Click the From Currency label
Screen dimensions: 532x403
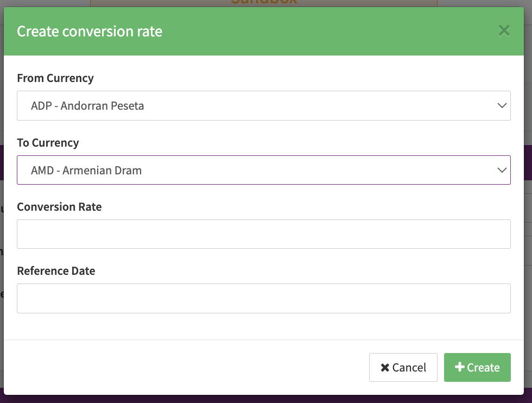pyautogui.click(x=55, y=78)
